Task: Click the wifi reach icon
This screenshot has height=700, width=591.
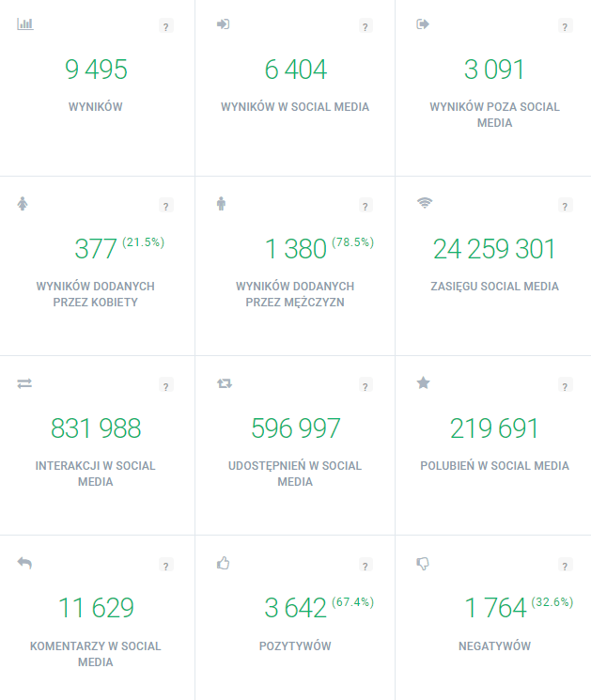Action: click(425, 203)
